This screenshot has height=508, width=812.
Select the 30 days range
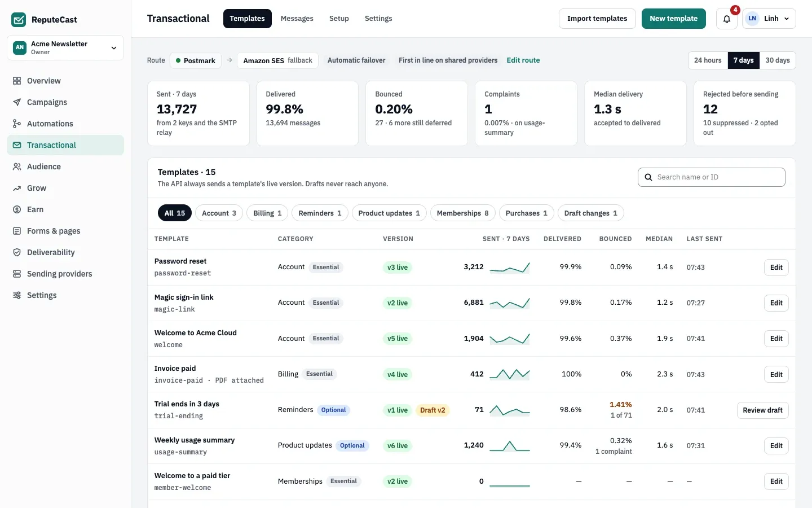[778, 60]
